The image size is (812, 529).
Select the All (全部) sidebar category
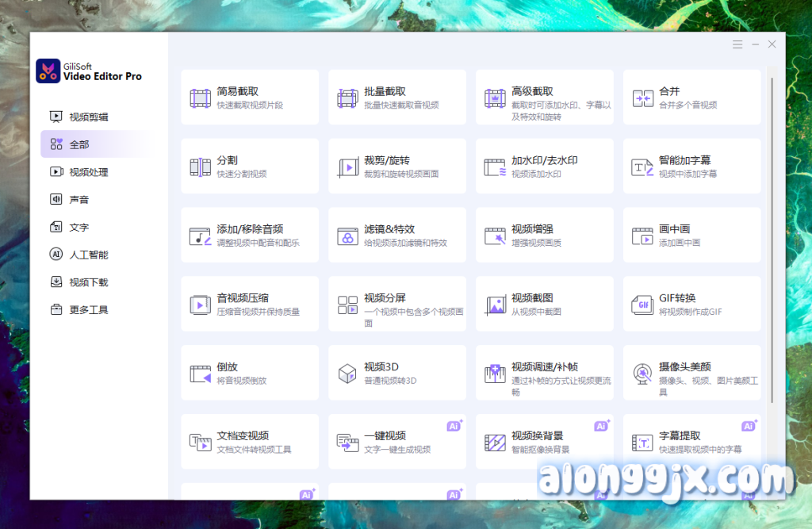[x=79, y=144]
